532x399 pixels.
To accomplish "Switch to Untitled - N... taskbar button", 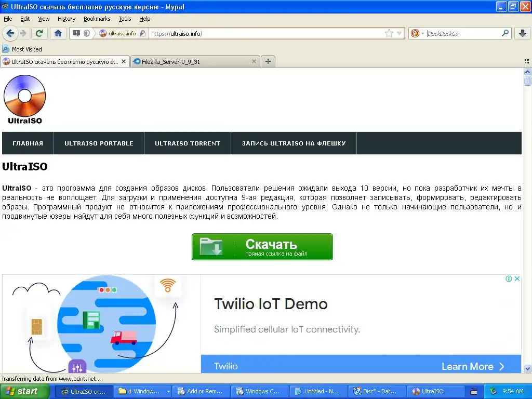I will [318, 391].
